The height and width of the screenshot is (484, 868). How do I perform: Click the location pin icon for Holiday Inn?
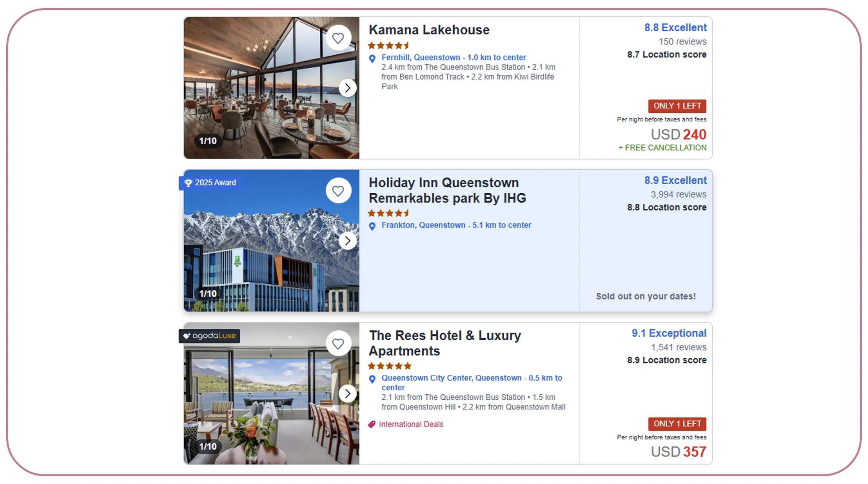coord(372,226)
